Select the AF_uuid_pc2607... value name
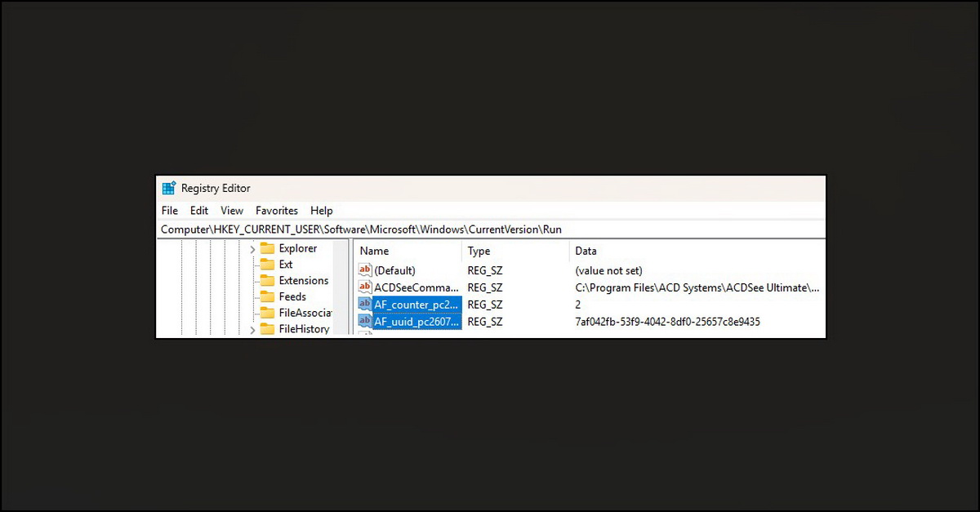980x512 pixels. (x=416, y=322)
